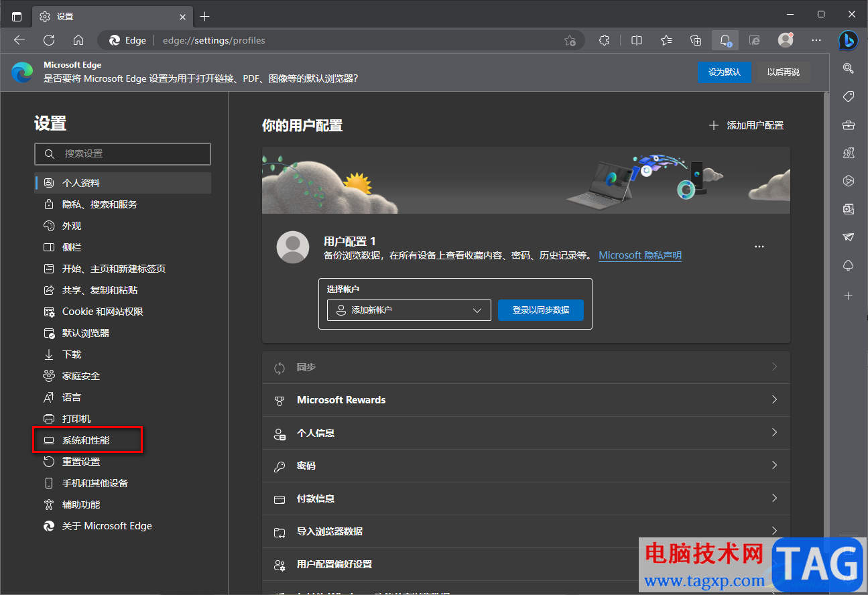
Task: Open the sidebar Shopping tag
Action: (x=849, y=96)
